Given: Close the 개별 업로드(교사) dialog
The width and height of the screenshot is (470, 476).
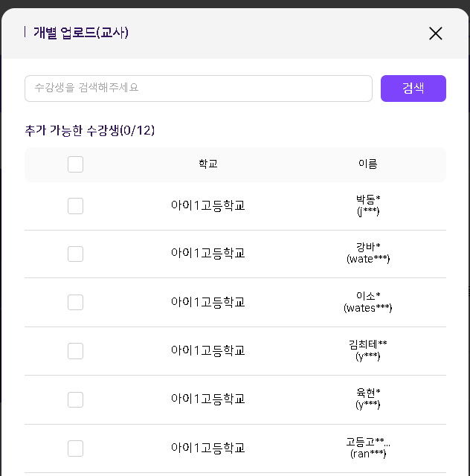Looking at the screenshot, I should click(436, 33).
